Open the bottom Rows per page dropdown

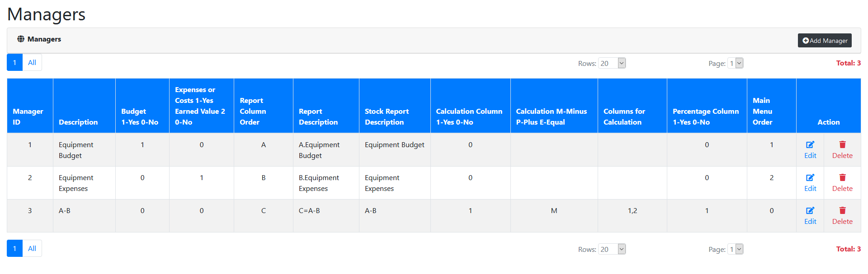[612, 250]
